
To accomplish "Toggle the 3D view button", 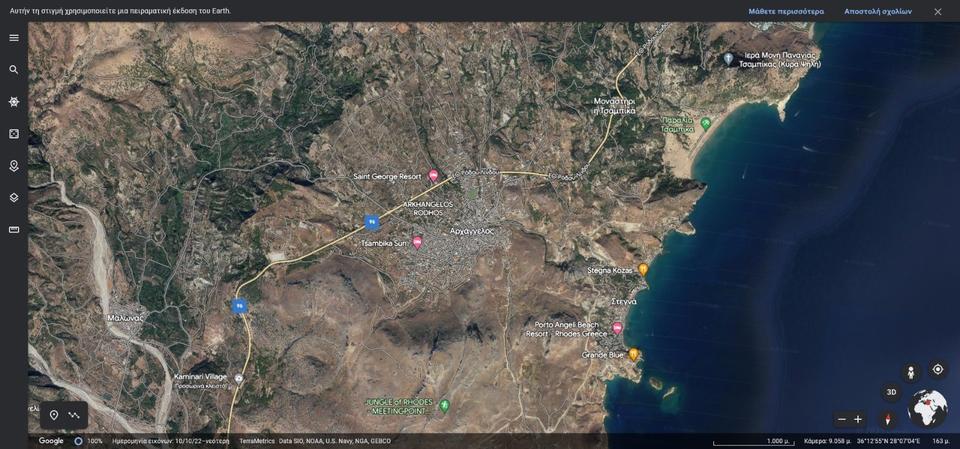I will (891, 392).
